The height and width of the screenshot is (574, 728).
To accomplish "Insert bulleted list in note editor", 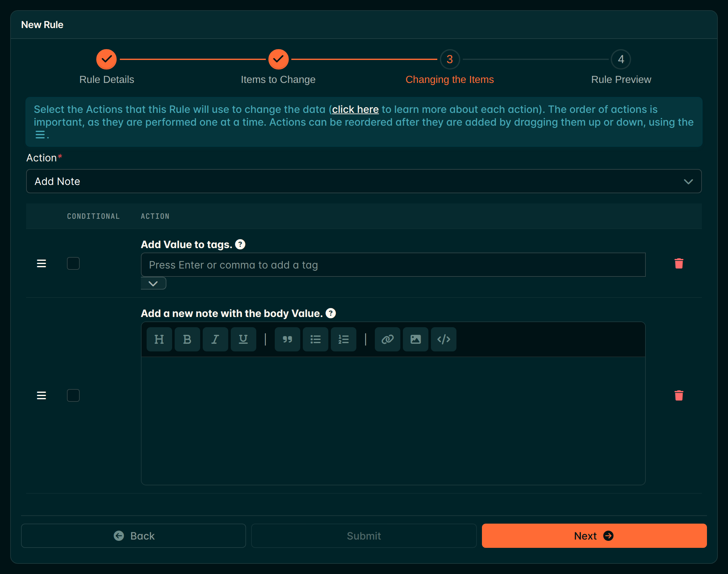I will pos(316,339).
